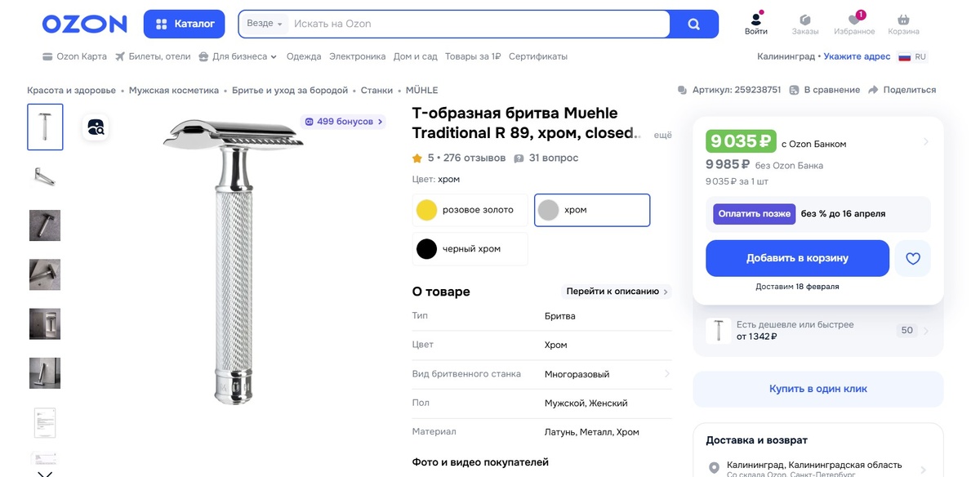This screenshot has height=477, width=980.
Task: Go to the Дом и сад section
Action: click(x=415, y=56)
